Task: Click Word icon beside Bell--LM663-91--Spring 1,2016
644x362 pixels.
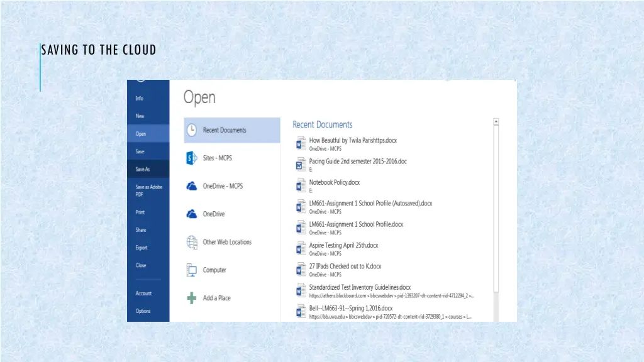Action: 301,312
